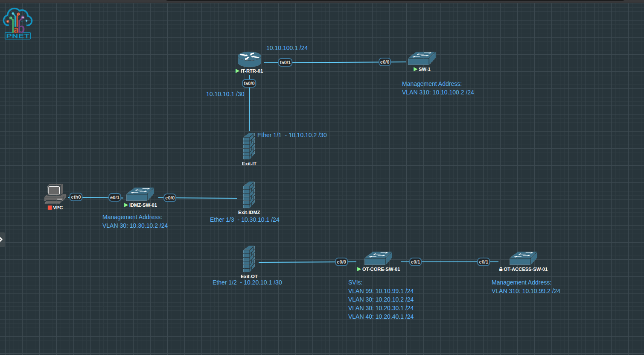644x355 pixels.
Task: Click the eth0 interface label on VPC
Action: [x=76, y=197]
